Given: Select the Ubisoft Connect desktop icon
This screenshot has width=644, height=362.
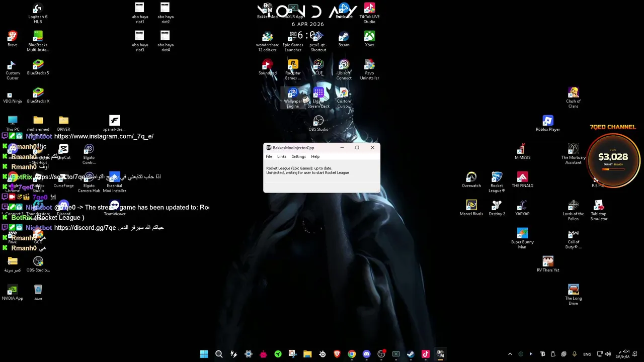Looking at the screenshot, I should pos(344,70).
